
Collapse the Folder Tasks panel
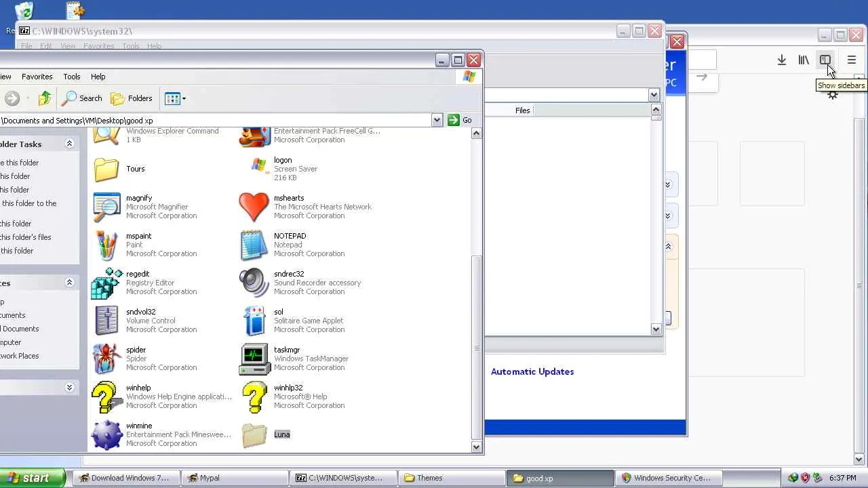click(x=69, y=144)
